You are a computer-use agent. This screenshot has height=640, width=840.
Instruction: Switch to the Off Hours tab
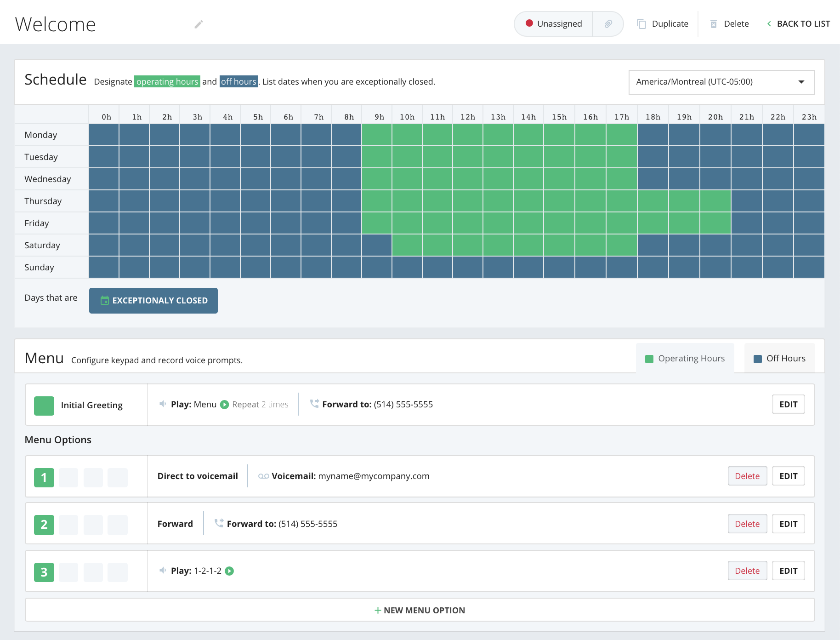tap(780, 359)
